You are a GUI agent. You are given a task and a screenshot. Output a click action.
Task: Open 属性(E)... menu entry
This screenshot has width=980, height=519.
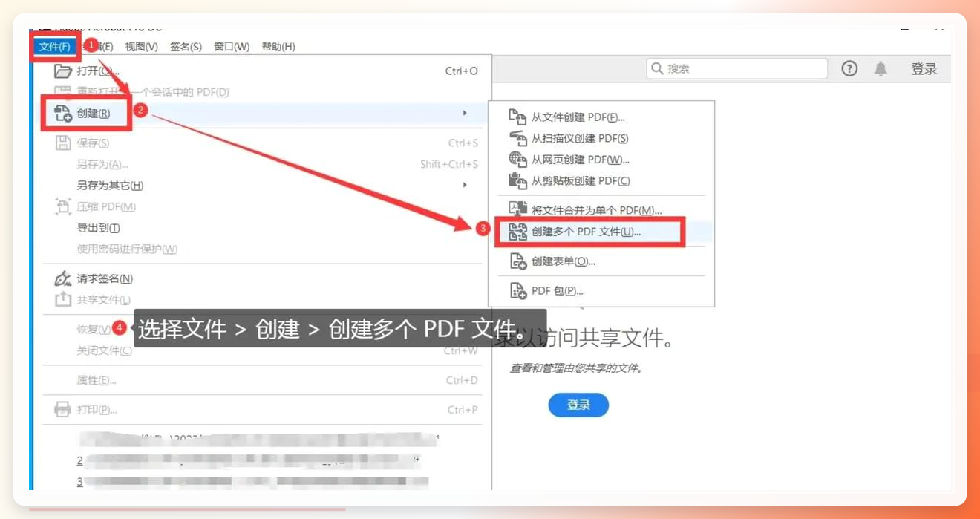pyautogui.click(x=97, y=380)
